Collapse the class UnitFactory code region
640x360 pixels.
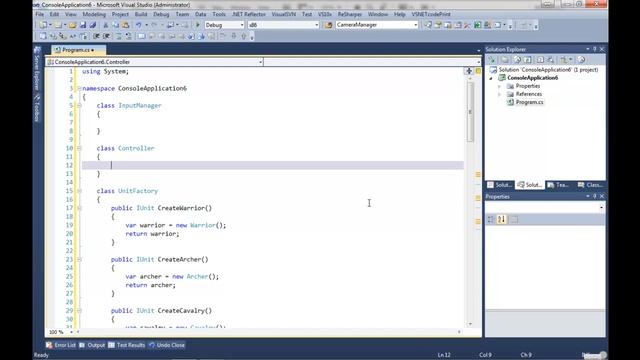[x=79, y=191]
